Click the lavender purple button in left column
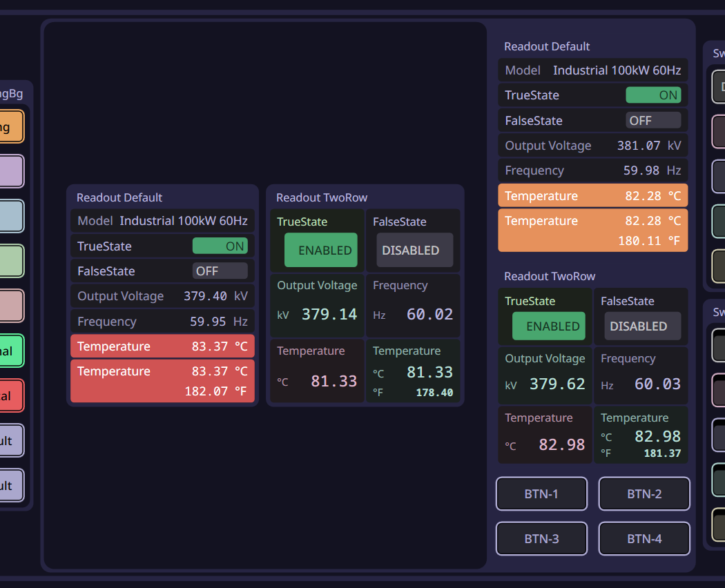 [10, 171]
